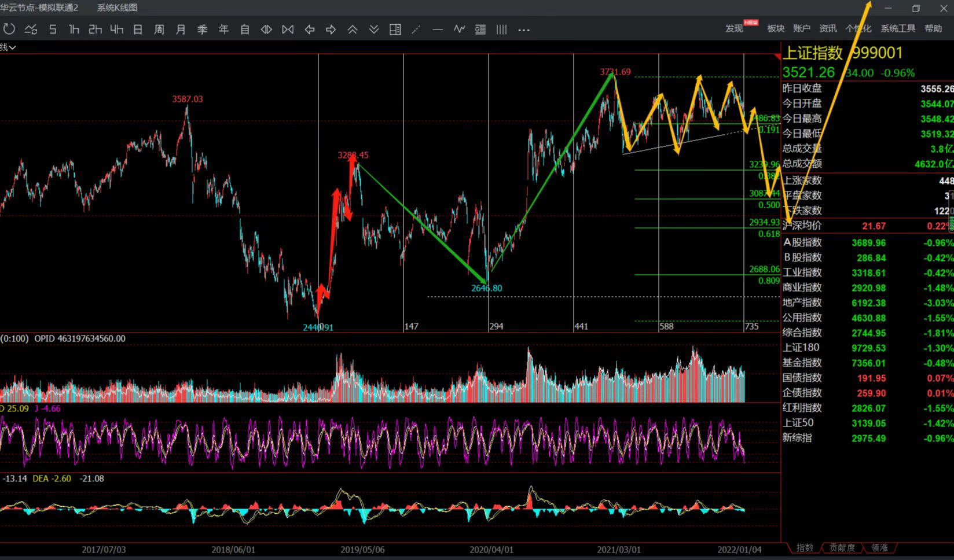Select the 5-minute period button

[53, 29]
